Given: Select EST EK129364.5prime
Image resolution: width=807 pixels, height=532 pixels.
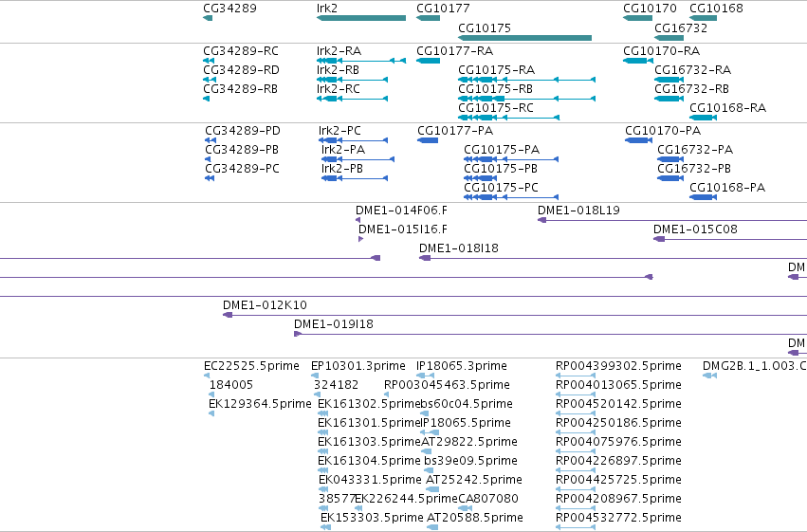Looking at the screenshot, I should point(260,404).
